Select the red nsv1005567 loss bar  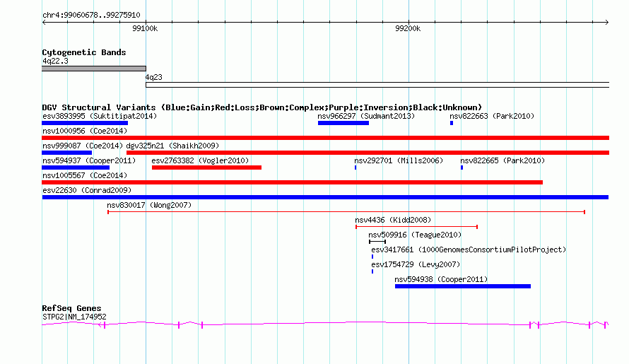pos(293,182)
